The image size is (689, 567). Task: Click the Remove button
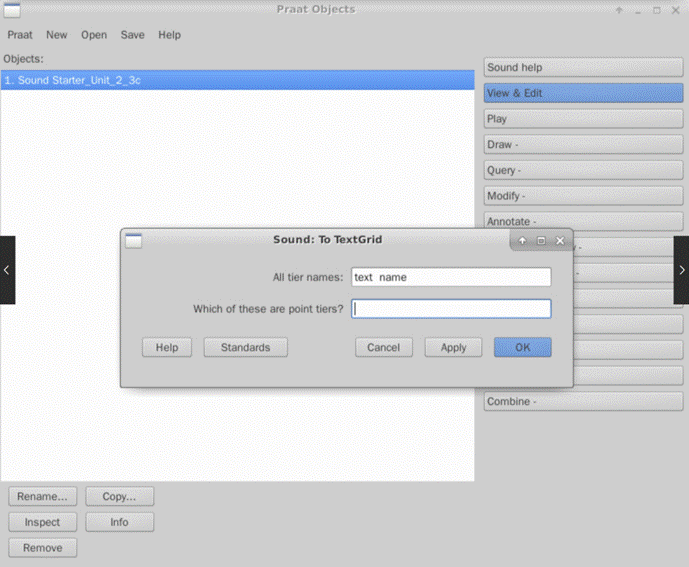pyautogui.click(x=43, y=548)
